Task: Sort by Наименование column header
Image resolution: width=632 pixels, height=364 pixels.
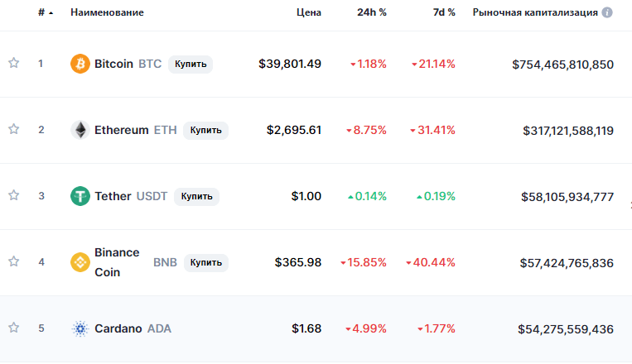Action: tap(107, 12)
